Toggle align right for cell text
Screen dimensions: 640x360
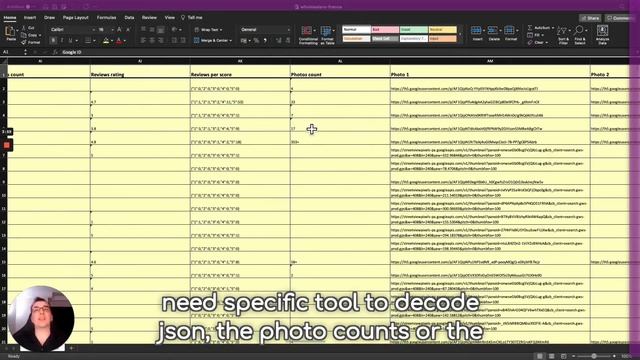click(161, 40)
